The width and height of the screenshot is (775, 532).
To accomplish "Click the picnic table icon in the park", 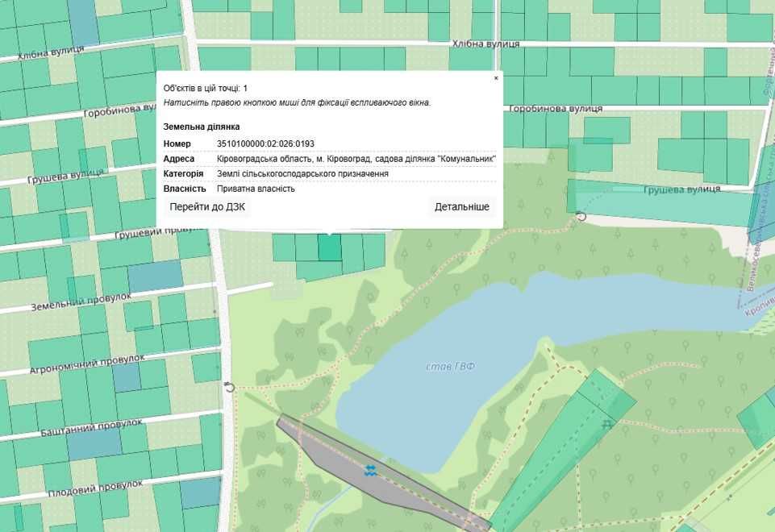I will [x=607, y=424].
